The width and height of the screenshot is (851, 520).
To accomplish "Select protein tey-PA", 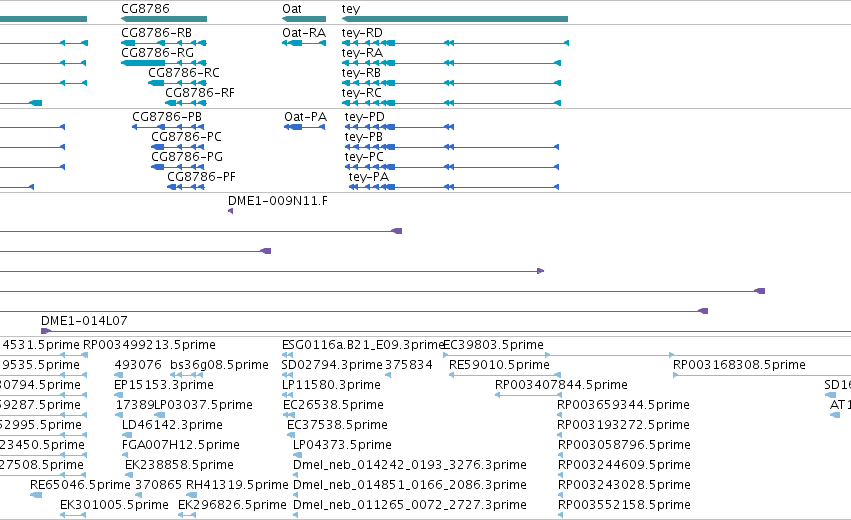I will [454, 187].
